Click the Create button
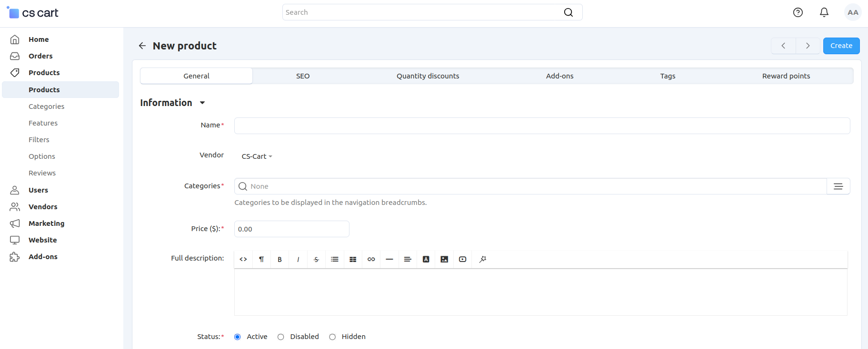The height and width of the screenshot is (349, 868). tap(841, 46)
